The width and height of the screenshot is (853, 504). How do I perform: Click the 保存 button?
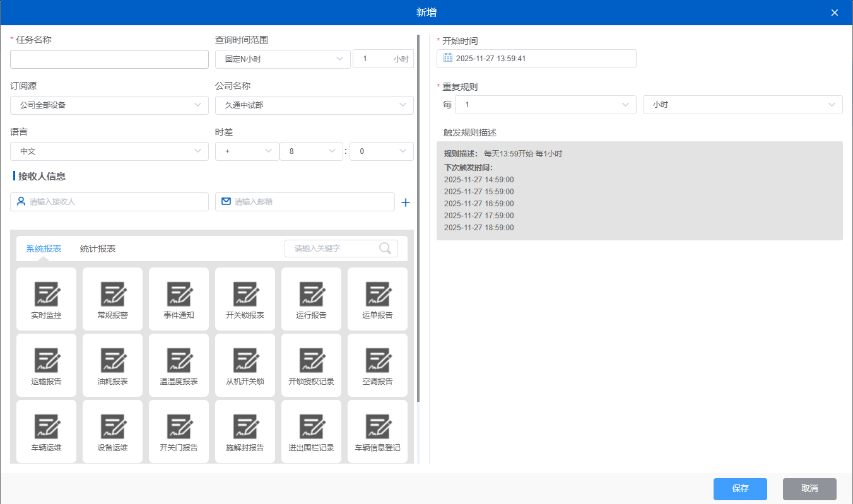tap(740, 489)
